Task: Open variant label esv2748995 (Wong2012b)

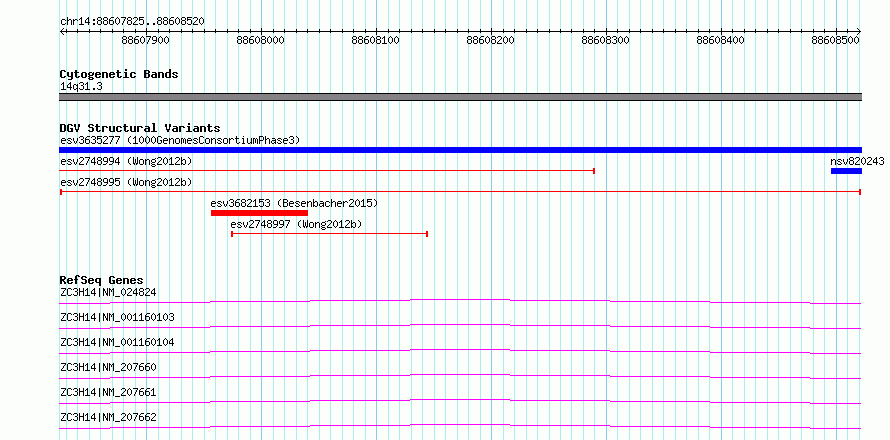Action: pos(126,182)
